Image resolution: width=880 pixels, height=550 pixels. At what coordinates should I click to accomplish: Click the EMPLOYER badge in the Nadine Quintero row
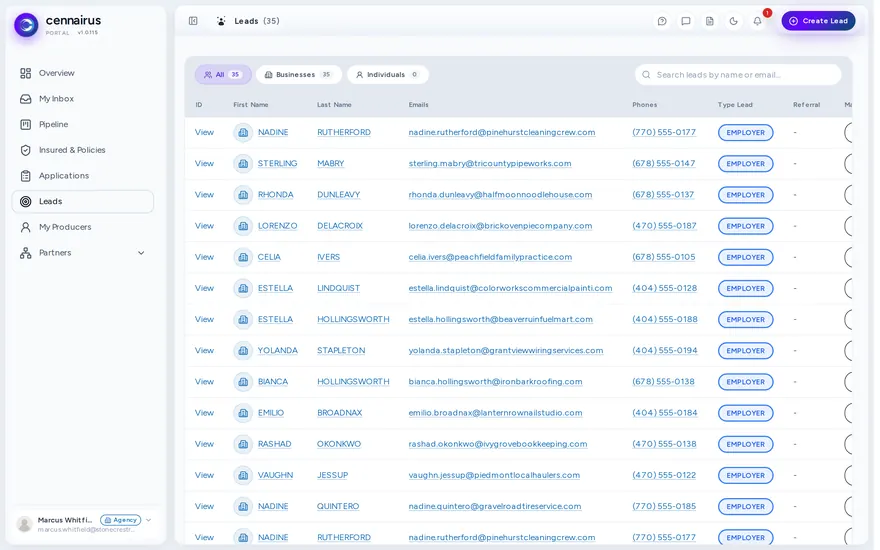pos(745,506)
